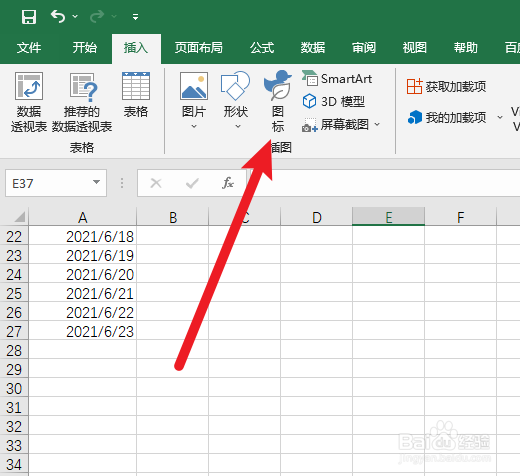Click the 形状 shapes icon
Image resolution: width=520 pixels, height=476 pixels.
[235, 86]
